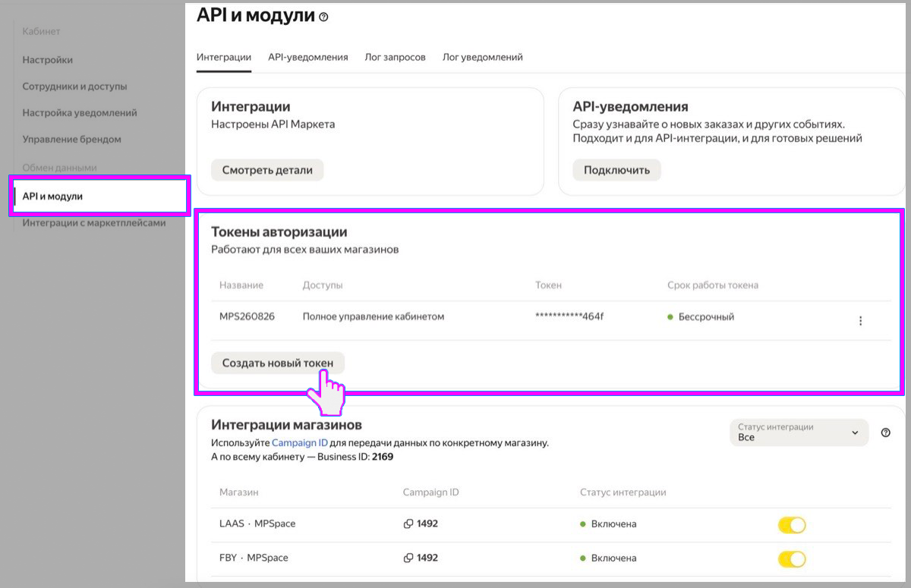Click Подключить button

point(616,170)
